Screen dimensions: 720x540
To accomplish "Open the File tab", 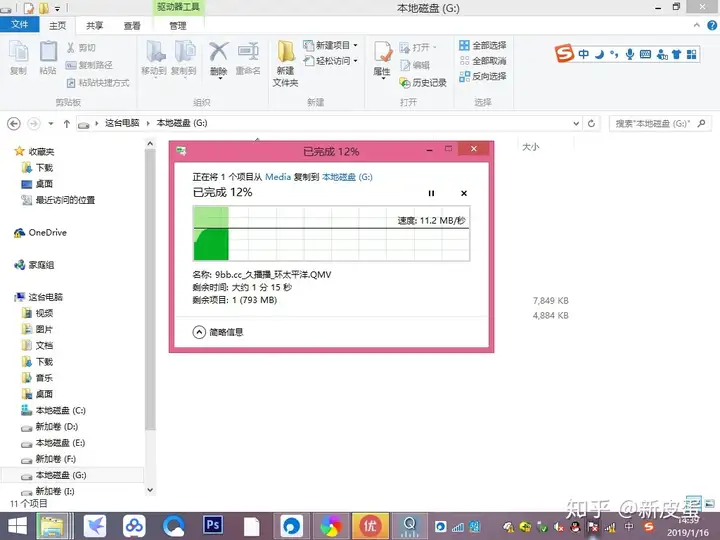I will pos(19,25).
